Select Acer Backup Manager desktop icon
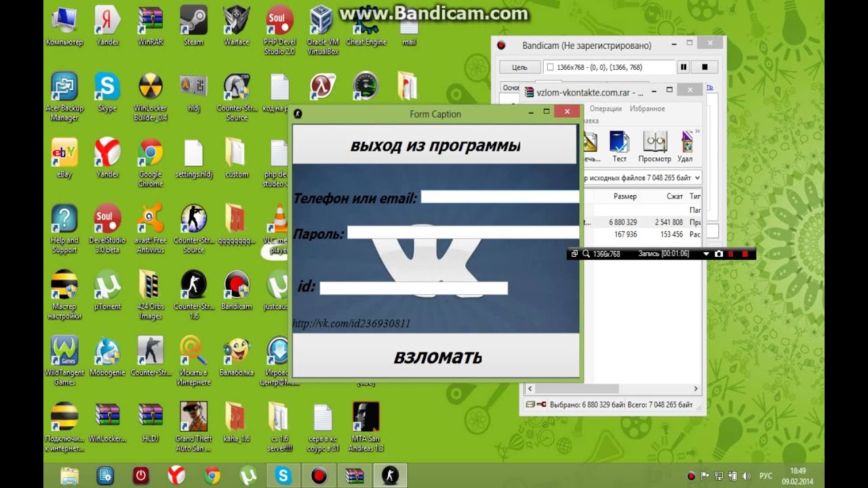Image resolution: width=868 pixels, height=488 pixels. click(x=64, y=96)
